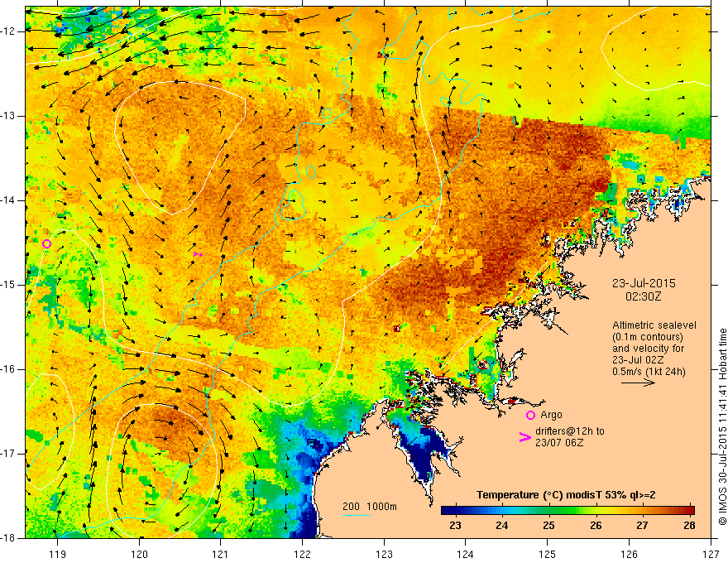Click the magenta drifter marker near 120.7°E
Viewport: 728px width, 563px height.
pyautogui.click(x=198, y=254)
